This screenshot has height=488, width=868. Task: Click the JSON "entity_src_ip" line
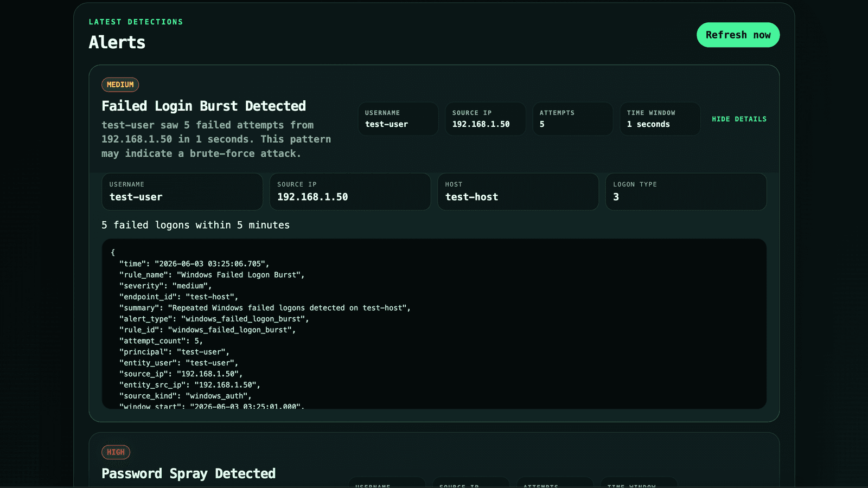click(x=190, y=385)
